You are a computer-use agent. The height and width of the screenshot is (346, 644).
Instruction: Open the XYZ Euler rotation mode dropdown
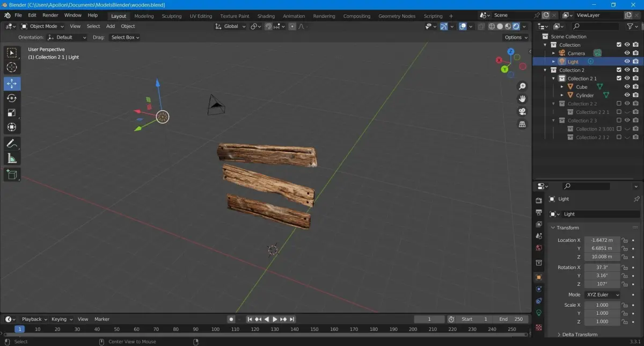click(x=602, y=294)
